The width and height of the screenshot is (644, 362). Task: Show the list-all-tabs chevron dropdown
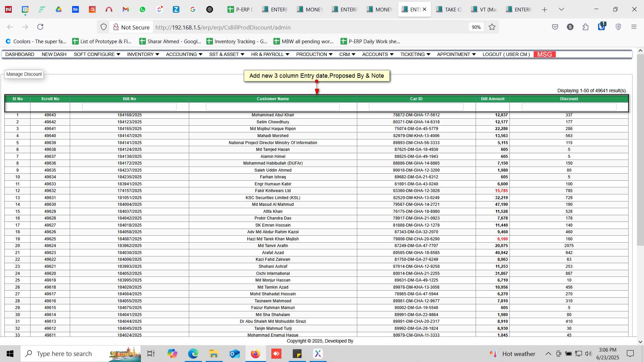(561, 9)
